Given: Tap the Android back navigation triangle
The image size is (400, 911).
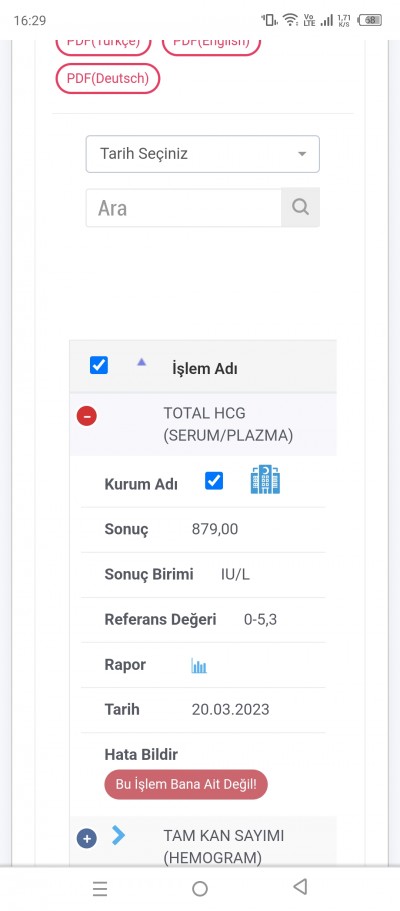Looking at the screenshot, I should tap(300, 887).
